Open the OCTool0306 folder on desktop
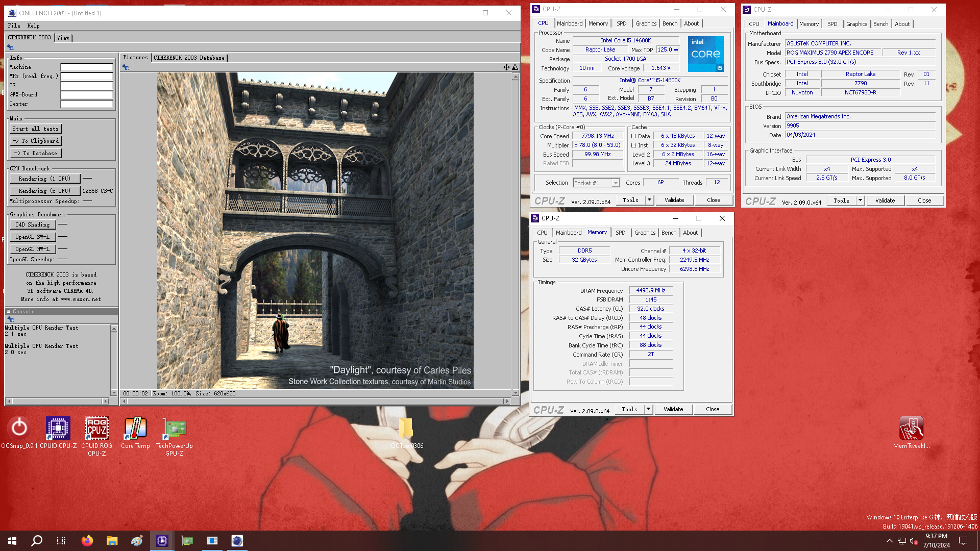Screen dimensions: 980x551 pyautogui.click(x=407, y=433)
